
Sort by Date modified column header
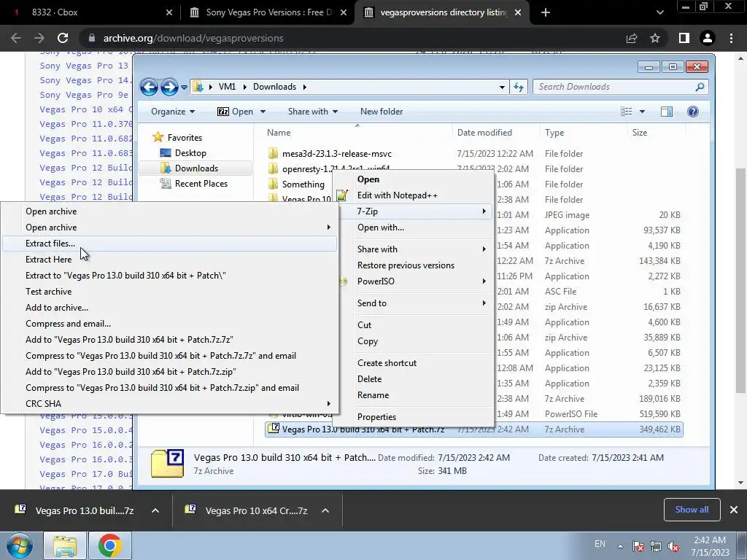tap(495, 133)
